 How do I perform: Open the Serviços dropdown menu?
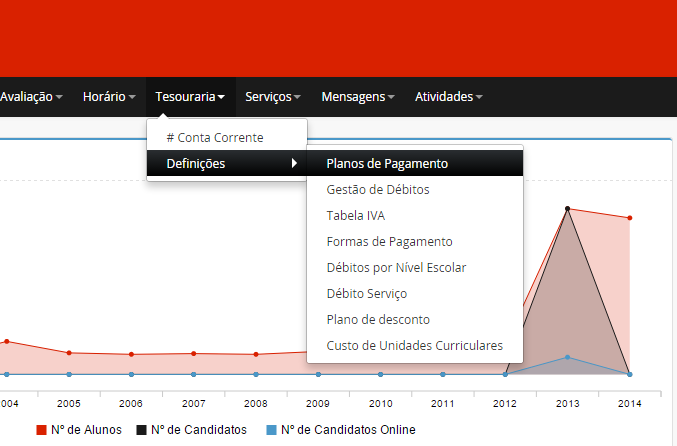tap(272, 97)
